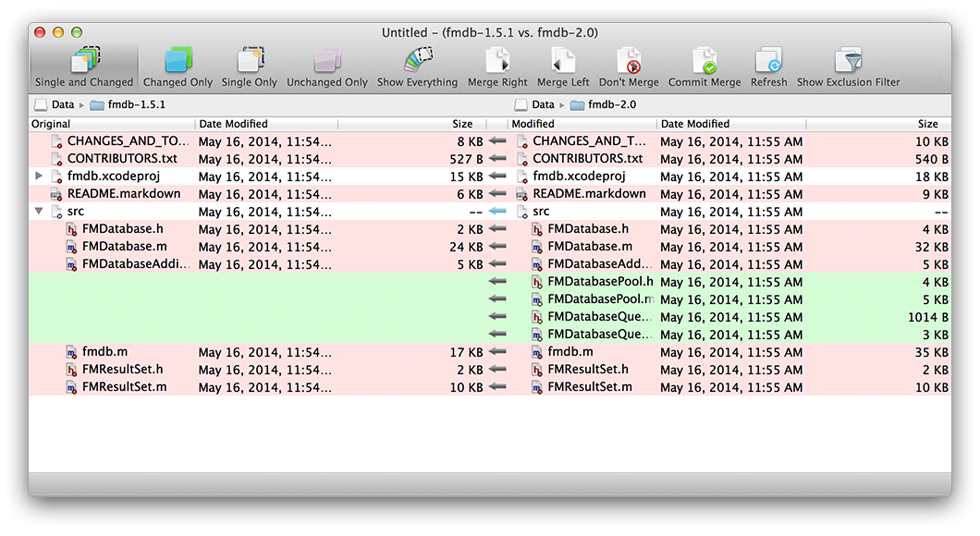Screen dimensions: 980x536
Task: Mark selection as Don't Merge
Action: [629, 62]
